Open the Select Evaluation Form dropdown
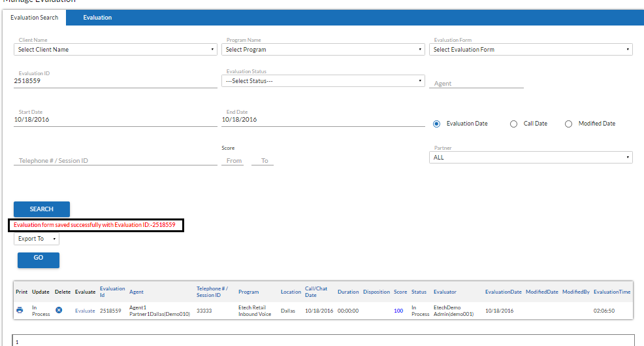 pyautogui.click(x=530, y=49)
